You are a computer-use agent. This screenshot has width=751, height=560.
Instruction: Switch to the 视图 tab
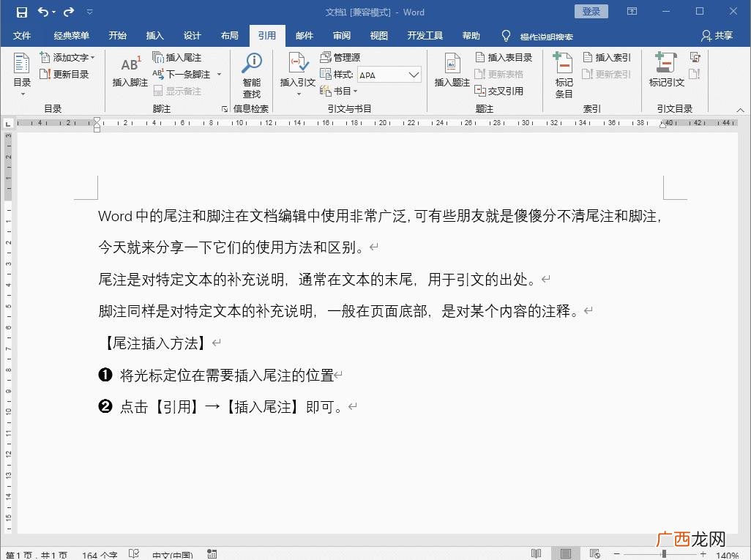(x=379, y=35)
